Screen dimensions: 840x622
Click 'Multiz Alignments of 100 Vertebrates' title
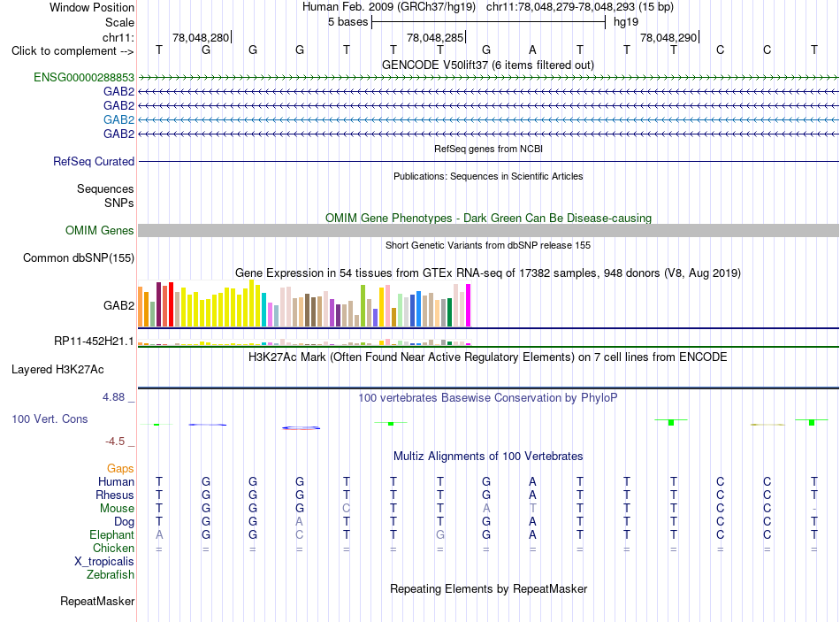tap(488, 457)
